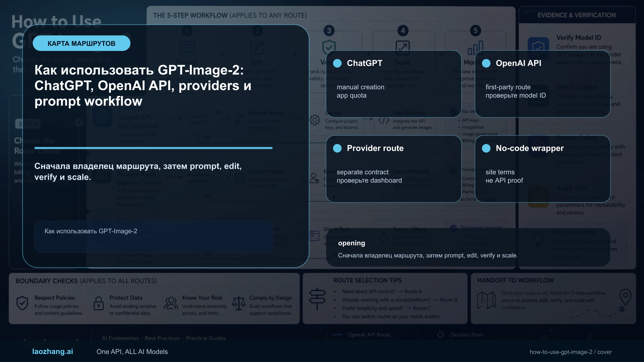Click 'не API proof' in No-code wrapper card
Screen dimensions: 644x362
[x=504, y=180]
